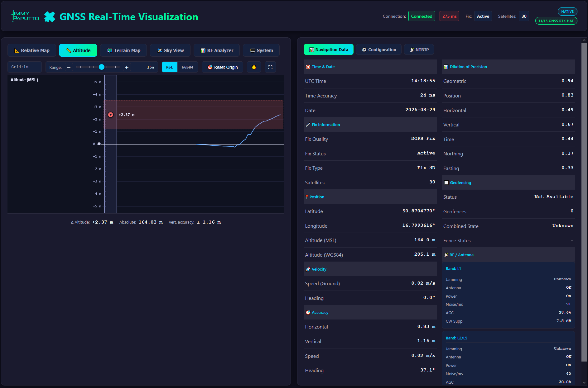The height and width of the screenshot is (388, 588).
Task: Increase range with the plus button
Action: pyautogui.click(x=127, y=67)
